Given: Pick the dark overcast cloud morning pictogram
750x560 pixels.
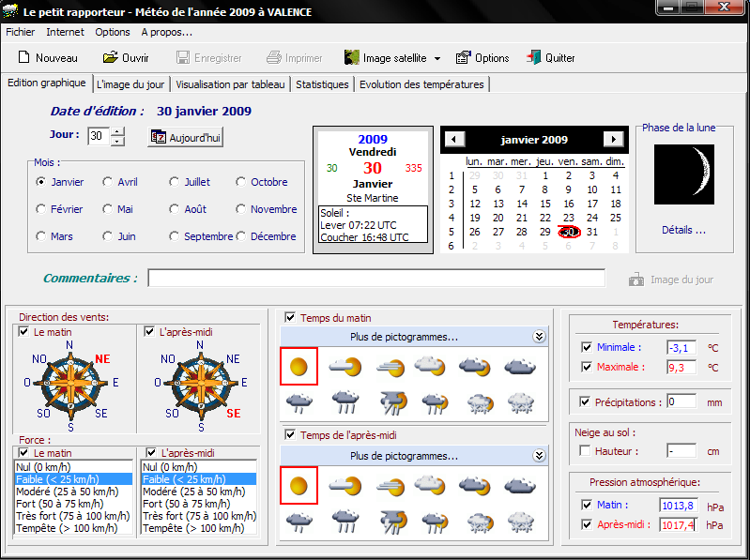Looking at the screenshot, I should (523, 365).
